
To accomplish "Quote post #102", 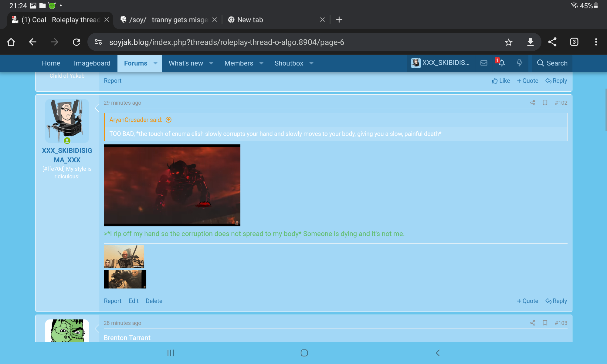I will coord(527,301).
